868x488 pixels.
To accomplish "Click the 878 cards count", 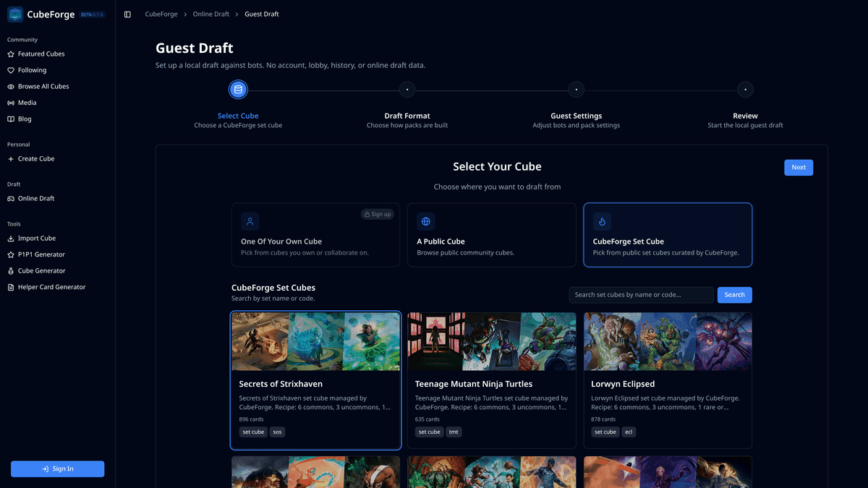I will [603, 419].
